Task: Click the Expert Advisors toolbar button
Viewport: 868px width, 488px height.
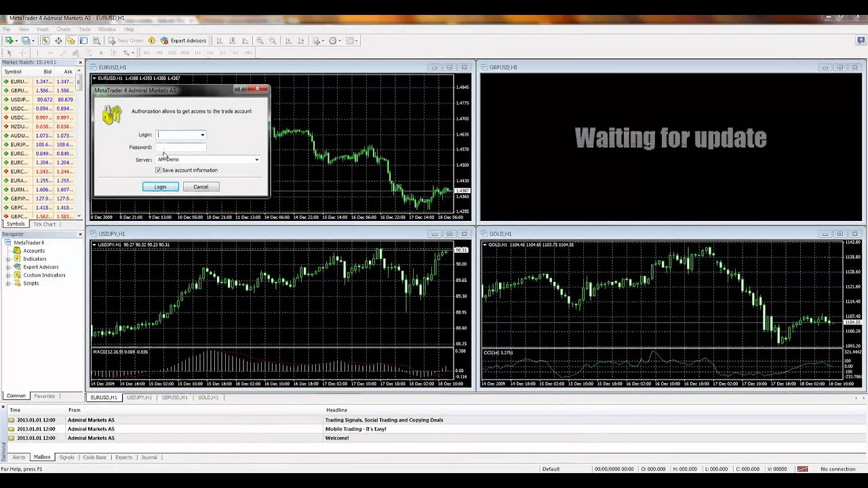Action: [183, 41]
